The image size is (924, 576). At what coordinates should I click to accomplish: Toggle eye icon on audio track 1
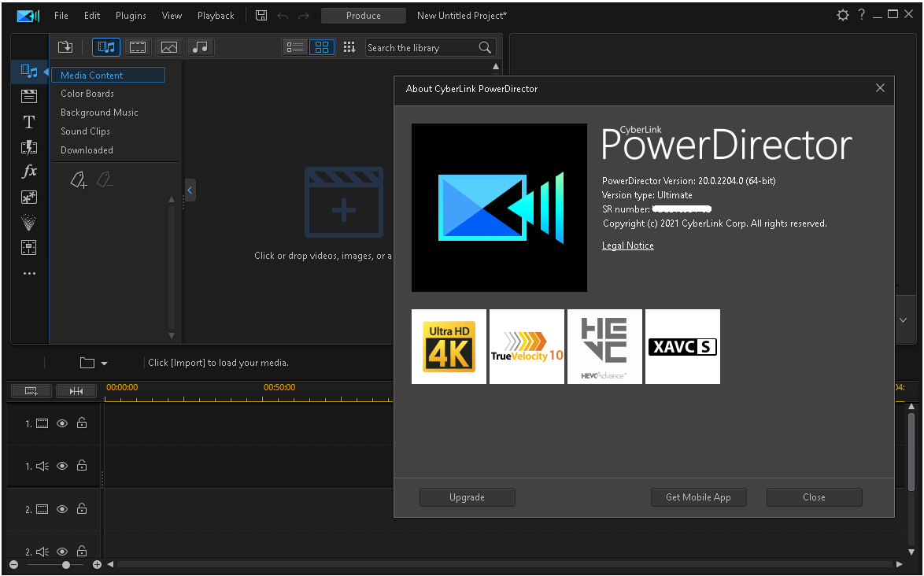pyautogui.click(x=62, y=466)
